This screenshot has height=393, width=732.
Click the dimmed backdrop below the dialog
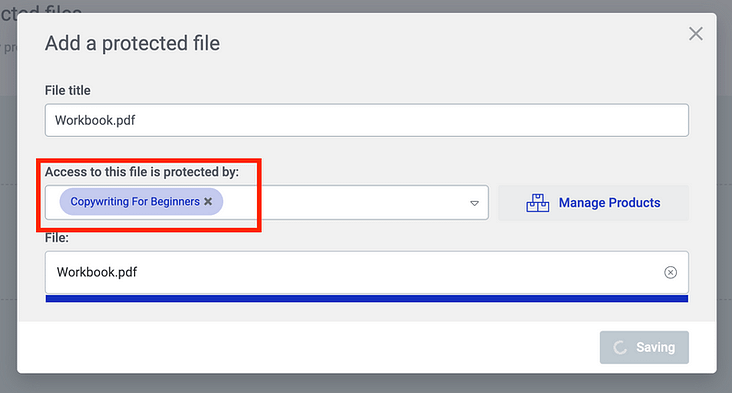point(366,384)
